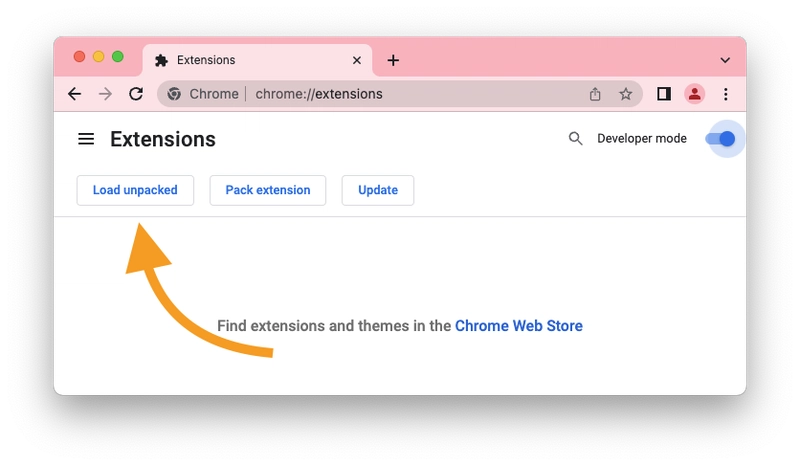
Task: Search extensions with the magnifier icon
Action: (x=576, y=138)
